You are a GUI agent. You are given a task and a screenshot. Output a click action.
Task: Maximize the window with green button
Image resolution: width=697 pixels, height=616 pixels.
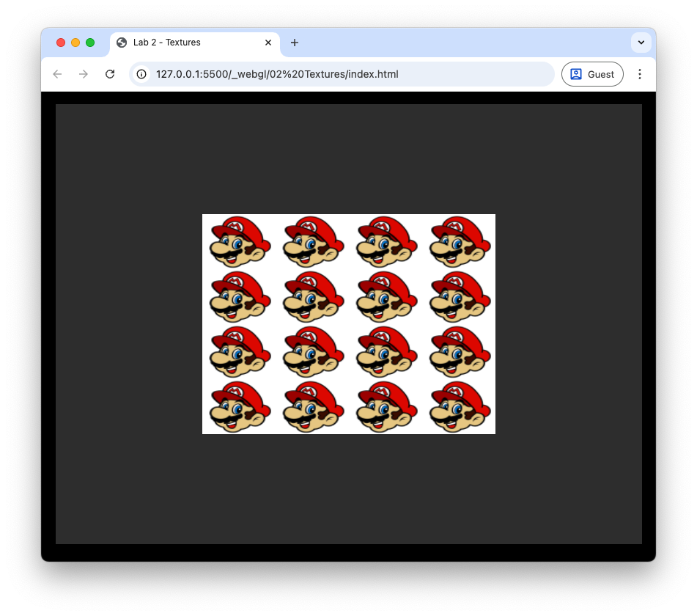tap(90, 43)
